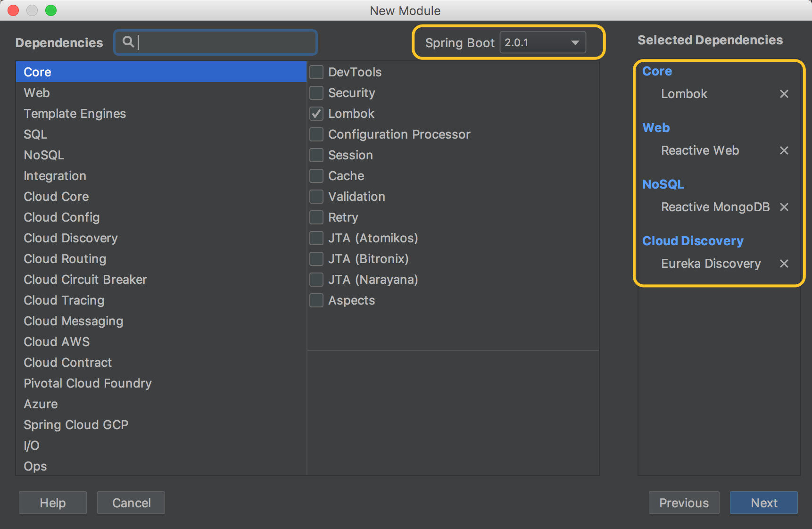Enable the Retry checkbox
Viewport: 812px width, 529px height.
click(316, 217)
